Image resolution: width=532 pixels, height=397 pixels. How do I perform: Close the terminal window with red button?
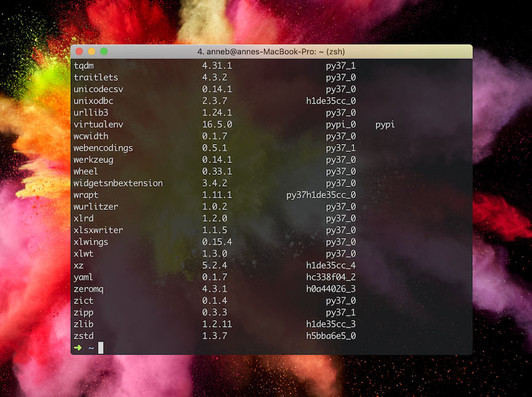click(80, 52)
